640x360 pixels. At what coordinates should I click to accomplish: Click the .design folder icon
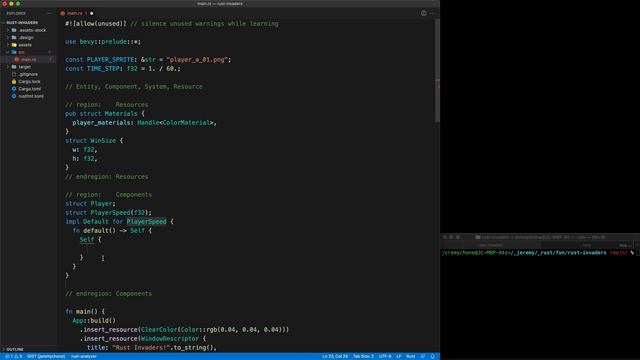[x=14, y=38]
